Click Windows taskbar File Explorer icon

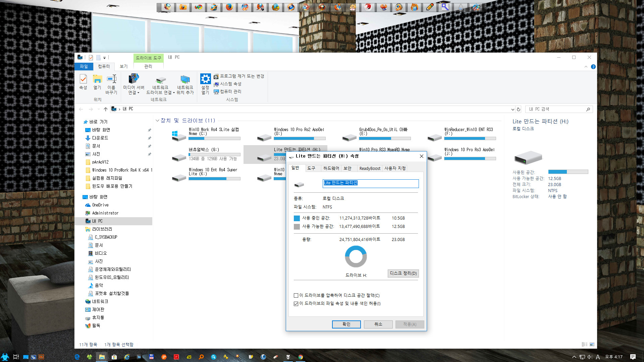click(101, 357)
